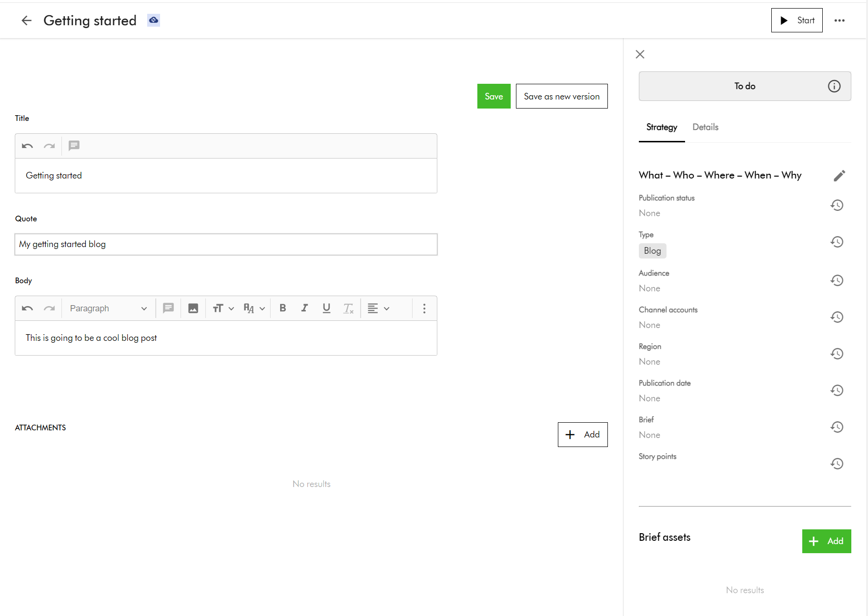
Task: Add a comment on the Title field
Action: click(x=74, y=146)
